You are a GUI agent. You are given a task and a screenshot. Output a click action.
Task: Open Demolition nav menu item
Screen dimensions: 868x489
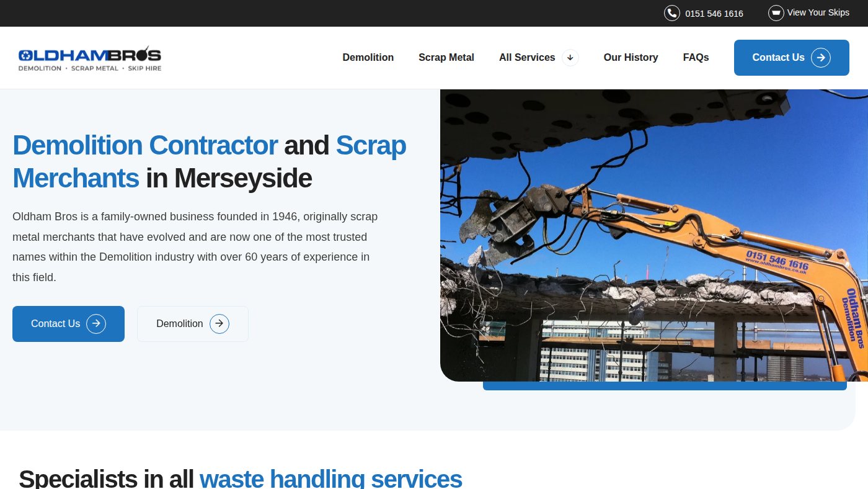point(368,58)
